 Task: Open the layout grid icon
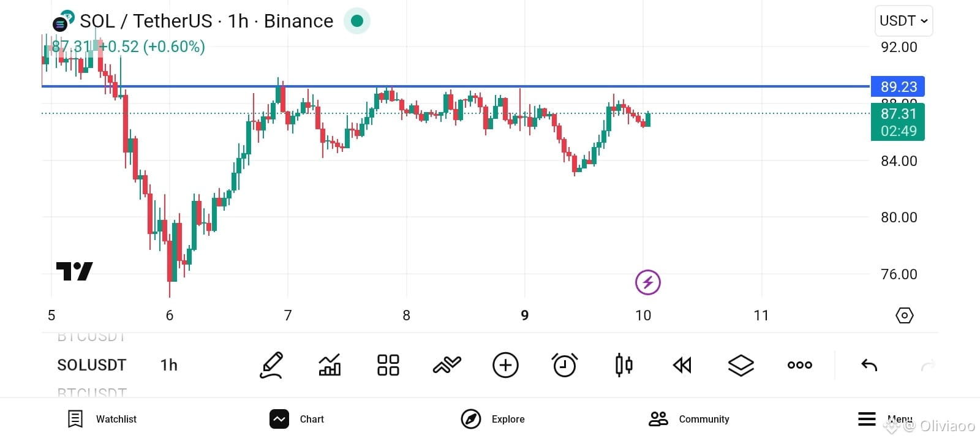point(388,365)
